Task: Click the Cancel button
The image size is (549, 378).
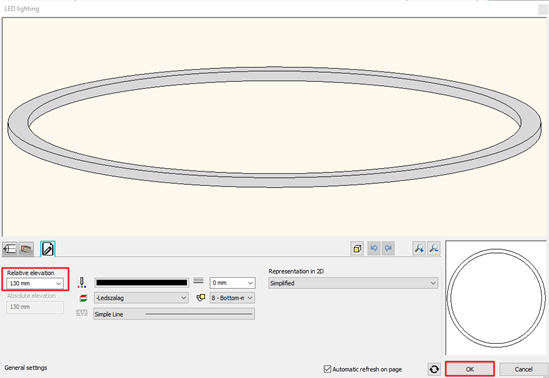Action: tap(523, 369)
